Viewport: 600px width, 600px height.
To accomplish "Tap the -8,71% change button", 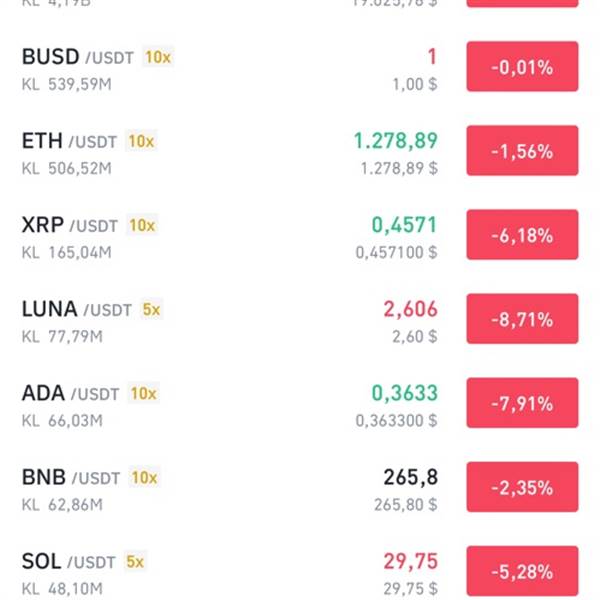I will pos(522,320).
